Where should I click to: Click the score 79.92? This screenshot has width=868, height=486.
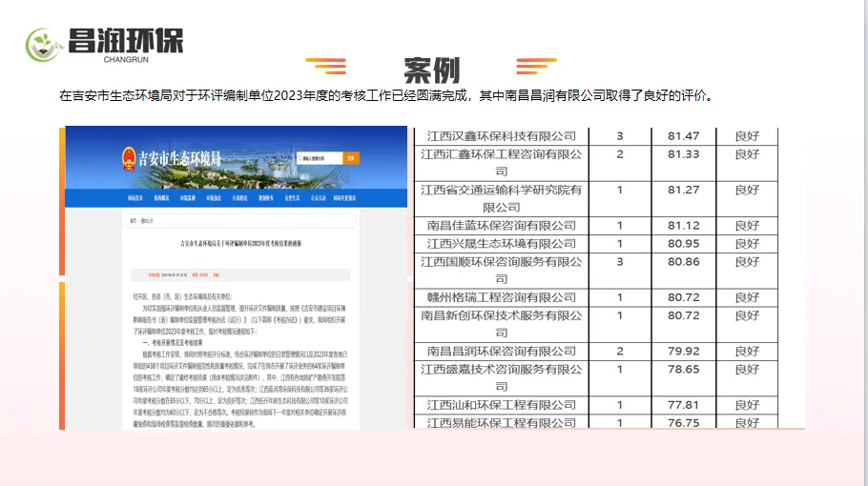683,351
